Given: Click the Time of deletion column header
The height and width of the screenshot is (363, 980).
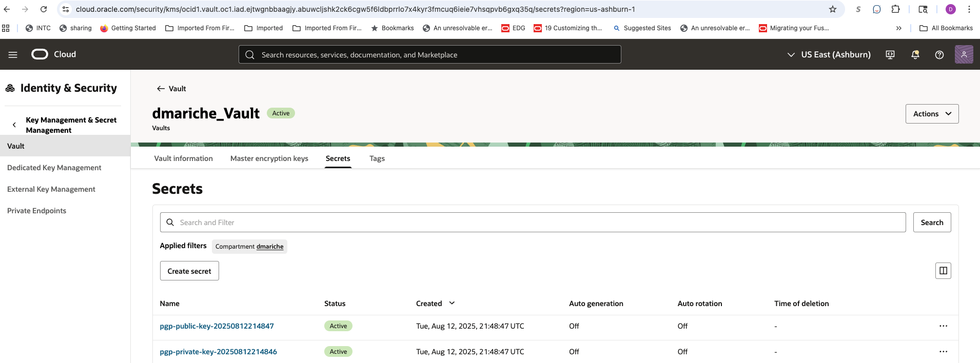Looking at the screenshot, I should [x=801, y=304].
